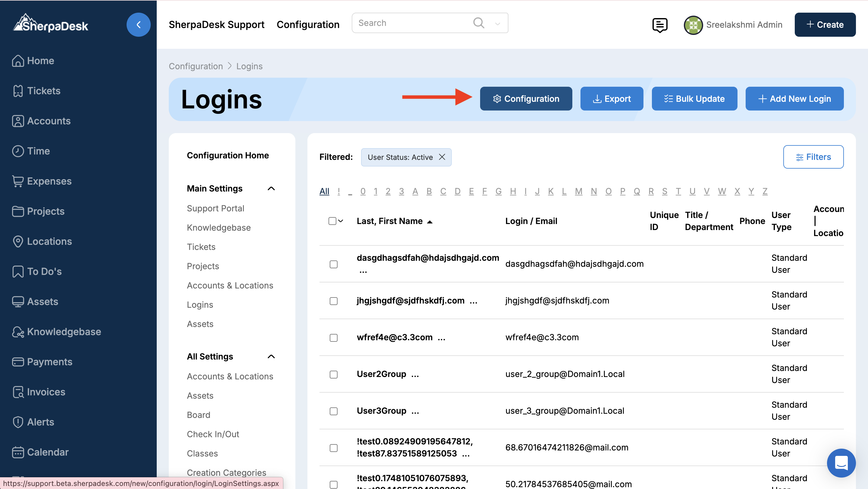Open Tickets from the sidebar icon

[x=18, y=91]
